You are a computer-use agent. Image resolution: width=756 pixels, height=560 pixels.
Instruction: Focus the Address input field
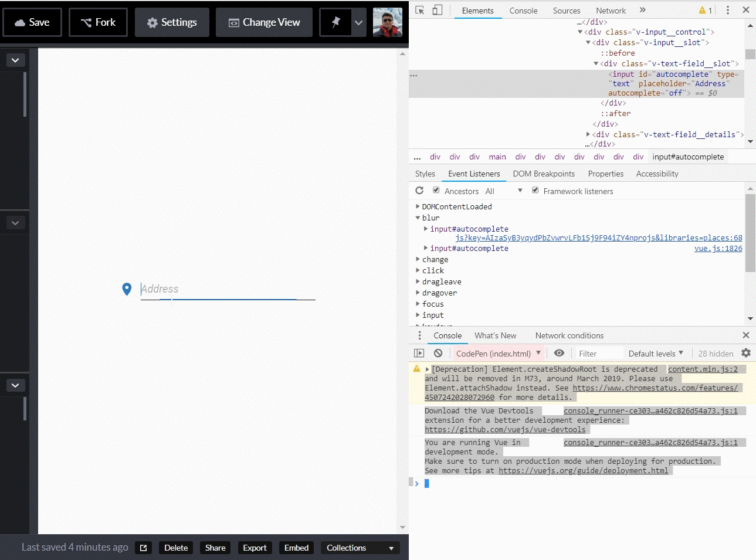click(228, 289)
